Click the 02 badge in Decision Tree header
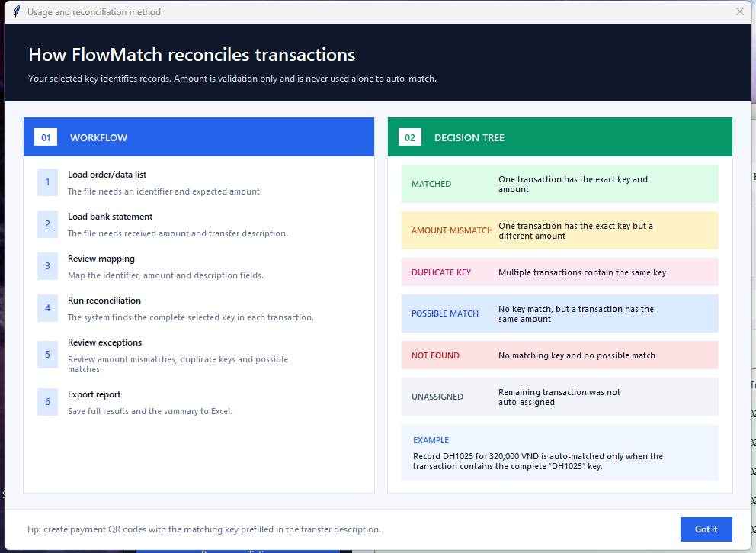The image size is (756, 553). click(x=410, y=137)
